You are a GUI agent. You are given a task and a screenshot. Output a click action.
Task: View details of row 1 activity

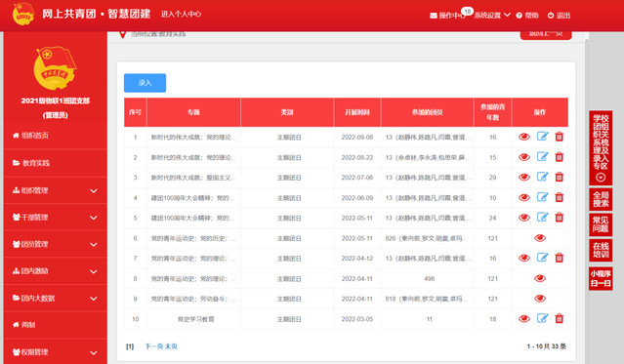524,137
